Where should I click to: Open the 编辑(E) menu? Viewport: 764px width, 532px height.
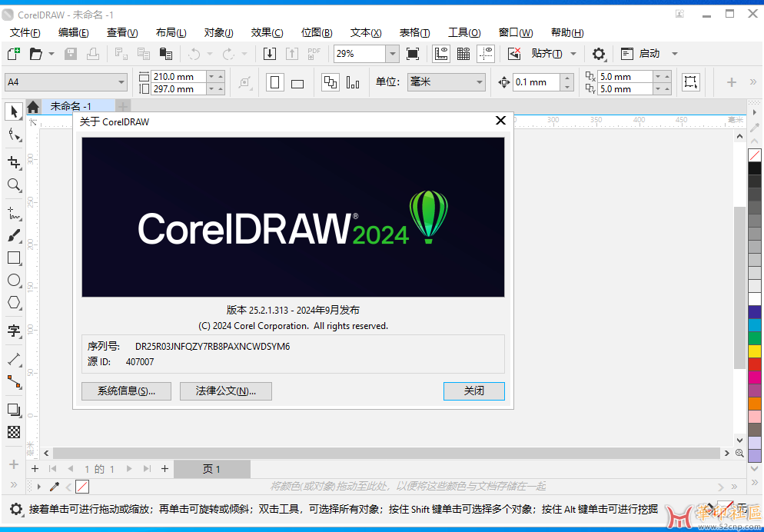click(74, 32)
